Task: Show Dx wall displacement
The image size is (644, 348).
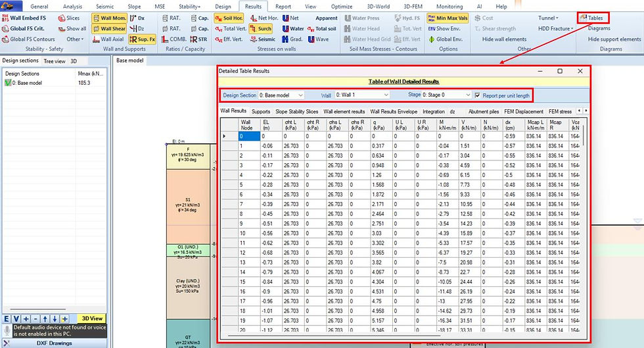Action: coord(137,18)
